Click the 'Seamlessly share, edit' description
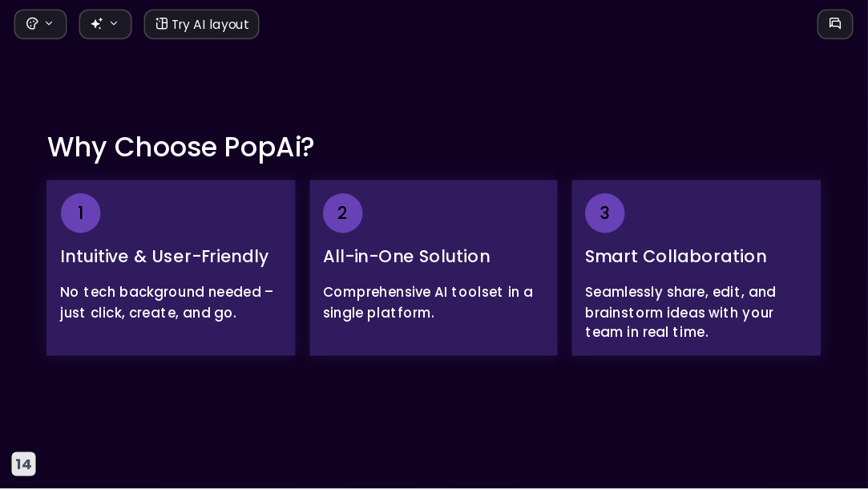This screenshot has height=490, width=868. [x=680, y=312]
